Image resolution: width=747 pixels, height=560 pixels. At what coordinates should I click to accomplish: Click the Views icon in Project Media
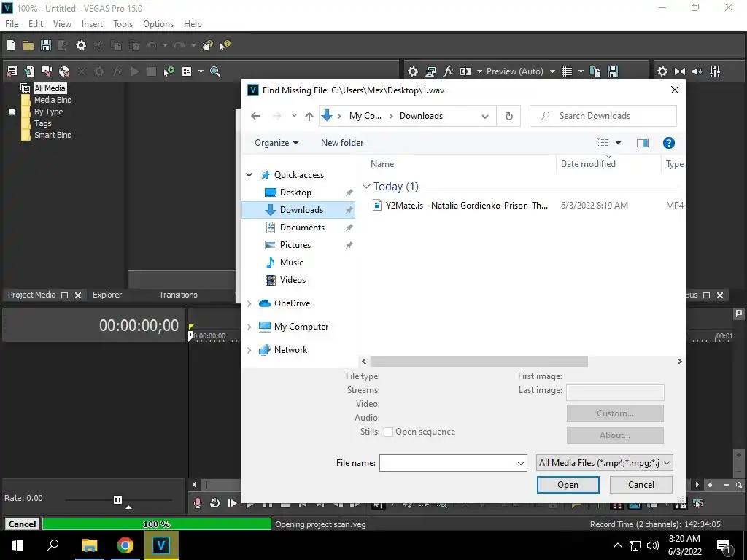(x=187, y=71)
